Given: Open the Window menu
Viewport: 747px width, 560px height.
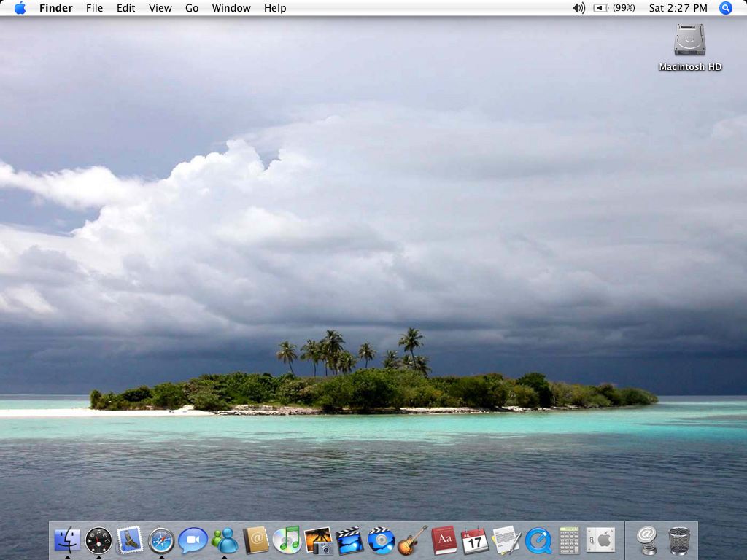Looking at the screenshot, I should 231,8.
